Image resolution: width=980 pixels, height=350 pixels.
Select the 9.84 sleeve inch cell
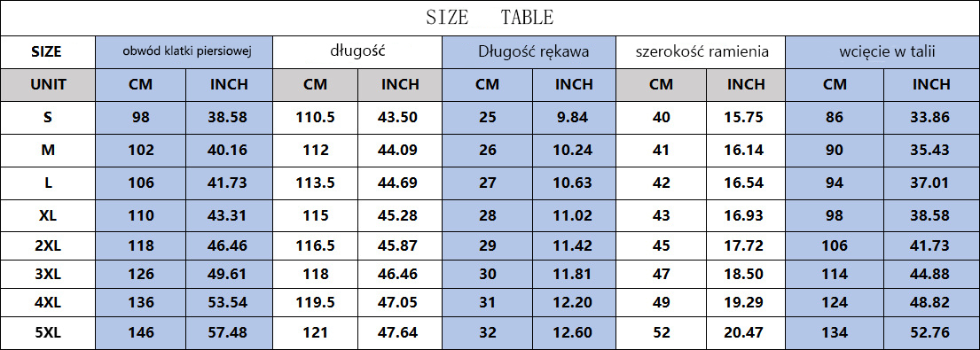(574, 117)
